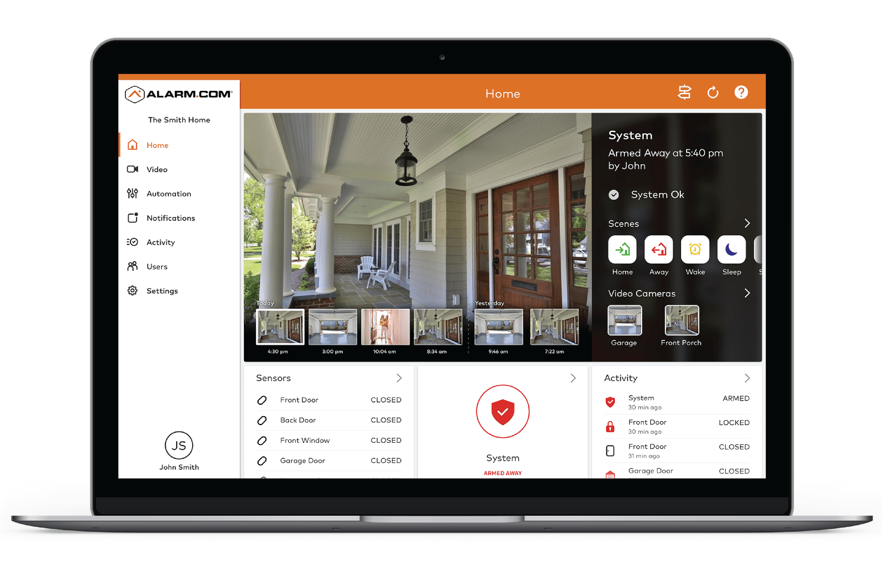Click the help question mark button
The image size is (882, 588).
pyautogui.click(x=741, y=92)
